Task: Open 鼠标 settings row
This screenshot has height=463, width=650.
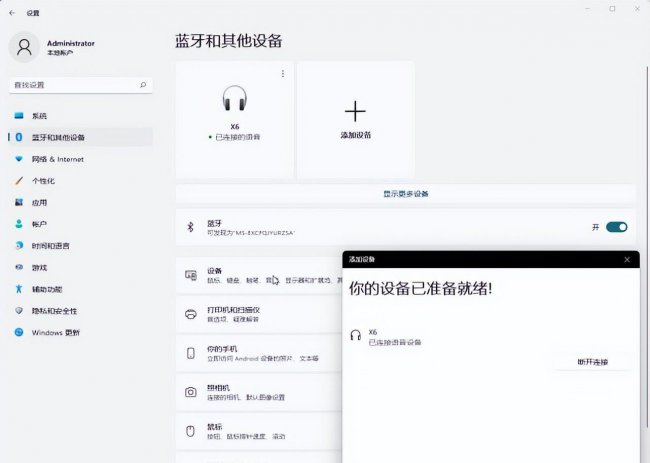Action: pyautogui.click(x=259, y=431)
